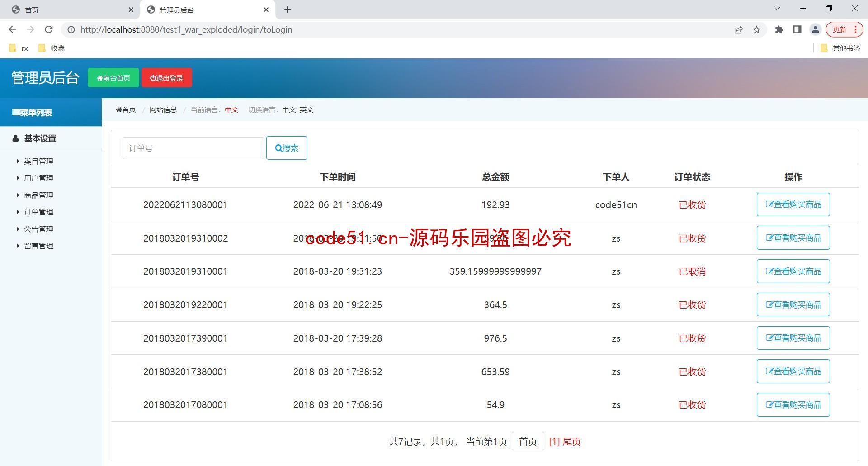
Task: View purchased goods for order 2018032019220001
Action: [x=793, y=305]
